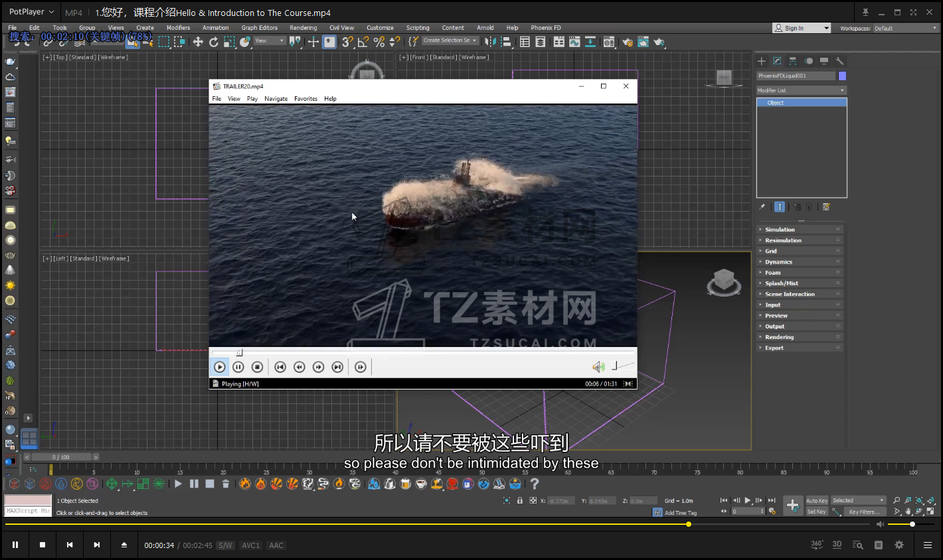Viewport: 943px width, 560px height.
Task: Click the Key Filters button
Action: tap(863, 512)
